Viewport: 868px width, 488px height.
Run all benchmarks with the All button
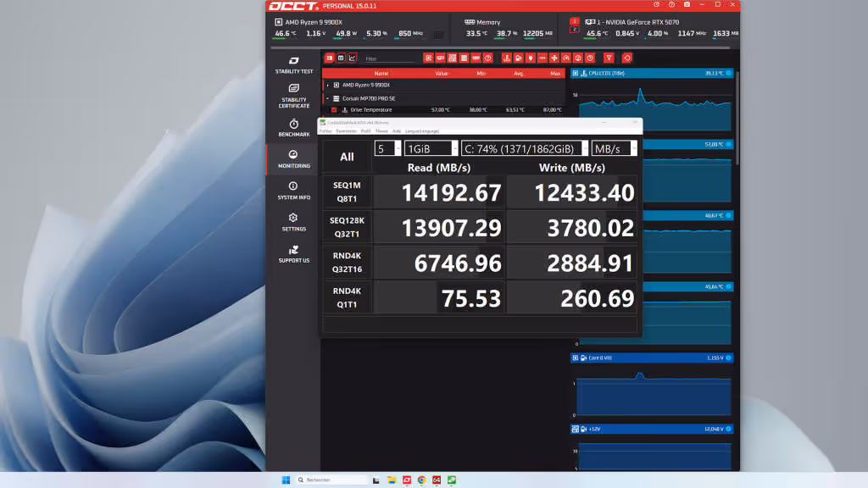347,157
